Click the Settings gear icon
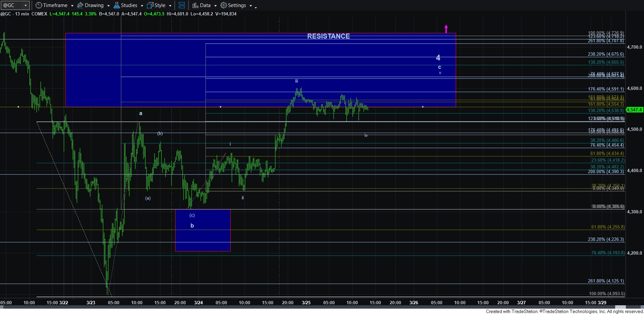This screenshot has height=314, width=644. click(x=224, y=5)
